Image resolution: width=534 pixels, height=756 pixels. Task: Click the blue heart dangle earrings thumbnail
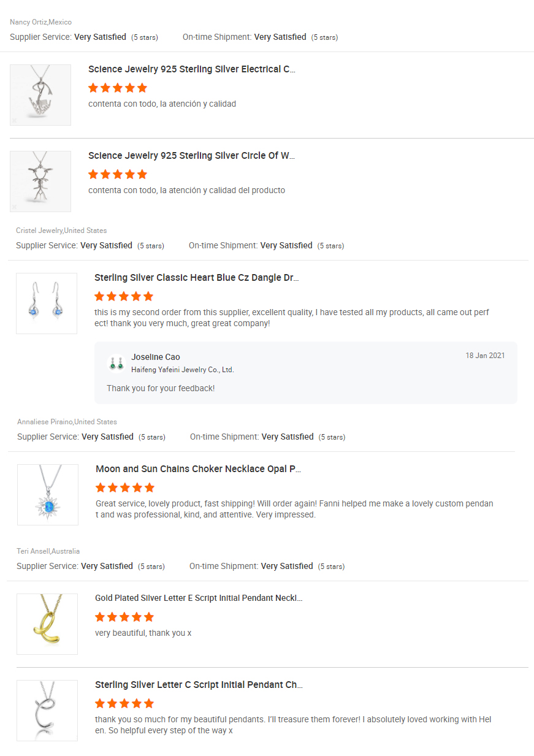[47, 304]
